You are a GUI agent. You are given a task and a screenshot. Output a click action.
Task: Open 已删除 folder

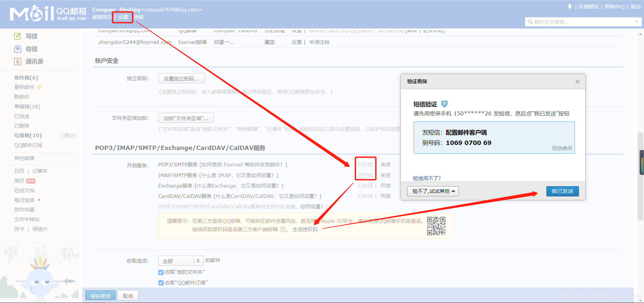tap(22, 126)
